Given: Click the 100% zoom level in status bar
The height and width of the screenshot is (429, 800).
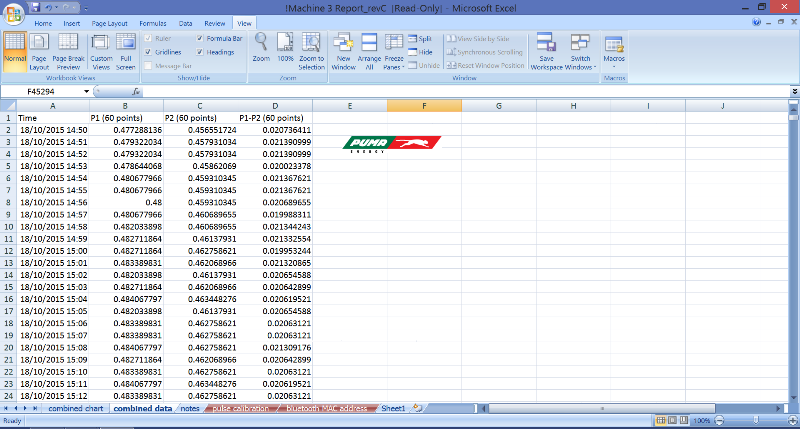Looking at the screenshot, I should point(702,421).
